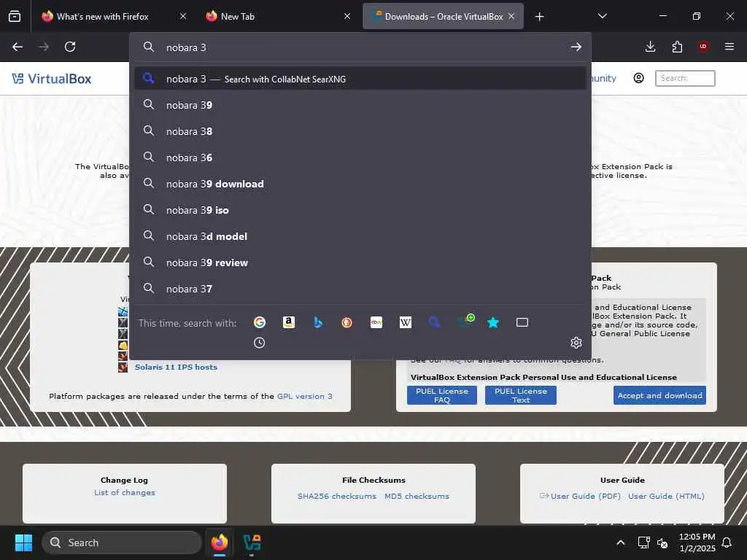Viewport: 747px width, 560px height.
Task: Close the Downloads – Oracle VirtualBox tab
Action: 511,16
